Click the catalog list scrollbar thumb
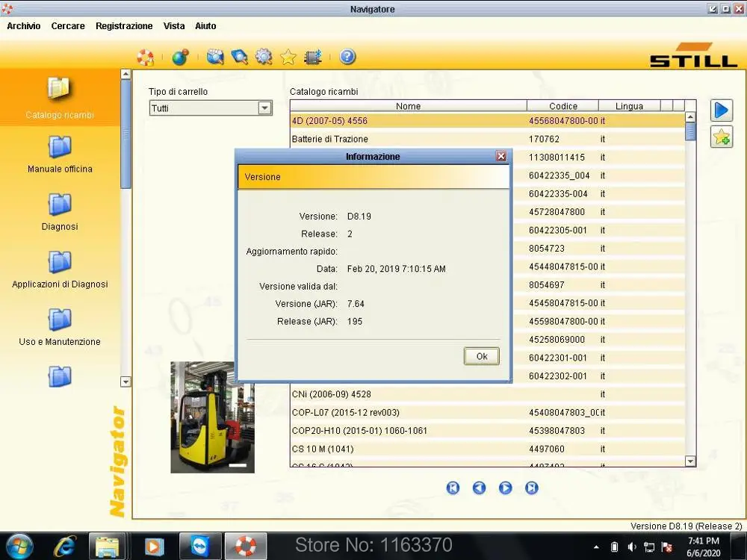Image resolution: width=747 pixels, height=560 pixels. click(690, 132)
